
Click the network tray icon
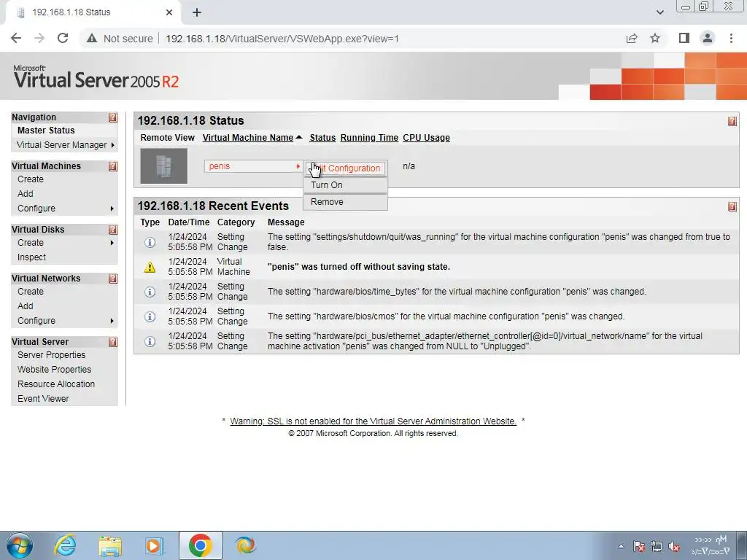click(x=657, y=547)
